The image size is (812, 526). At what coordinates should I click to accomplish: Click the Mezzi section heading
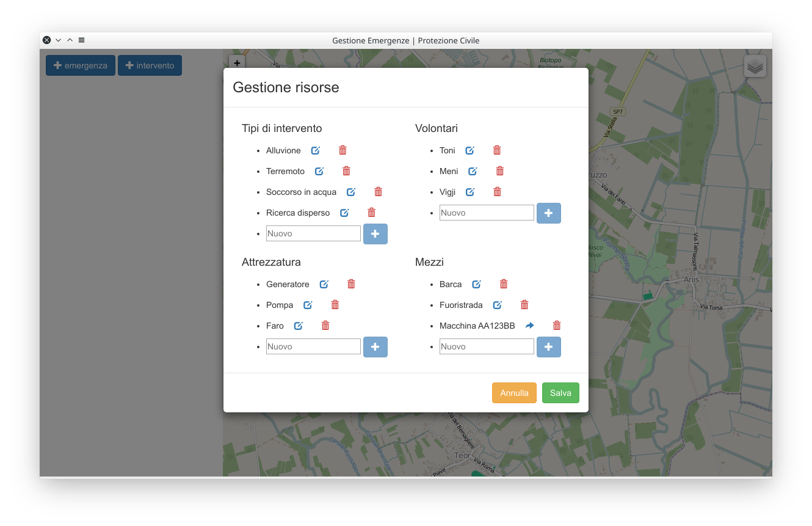pos(429,262)
